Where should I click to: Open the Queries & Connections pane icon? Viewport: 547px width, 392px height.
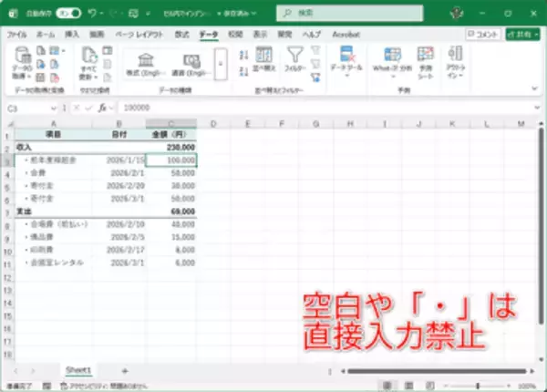coord(108,50)
